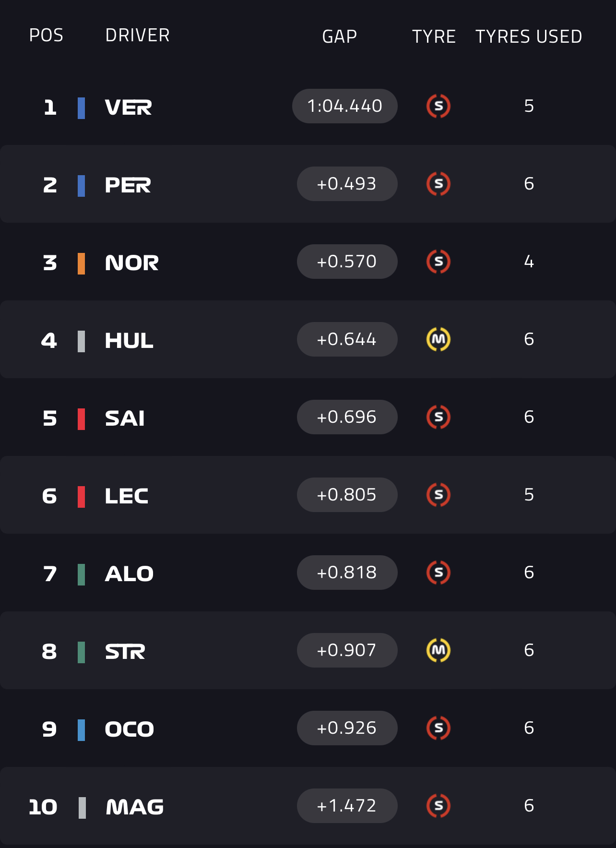The image size is (616, 848).
Task: Select the TYRES USED column header
Action: coord(528,36)
